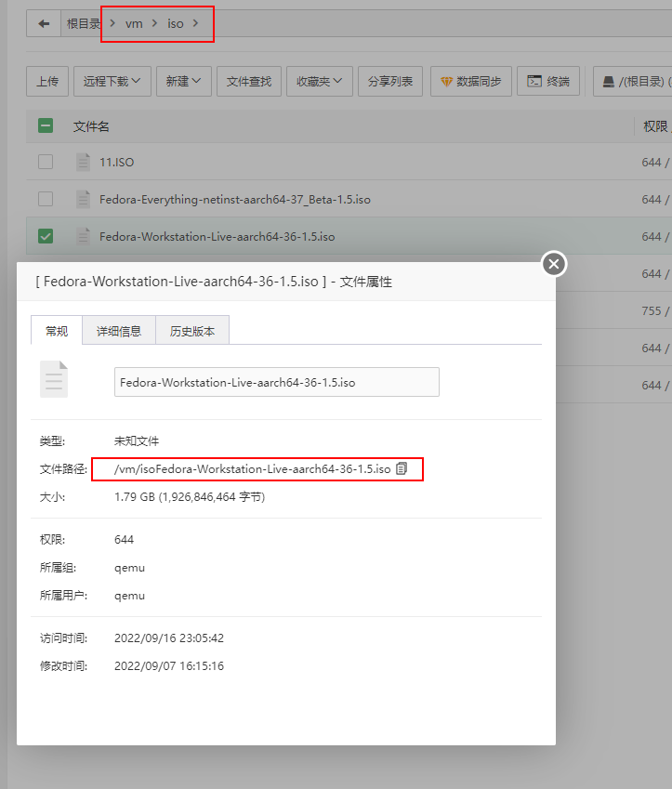This screenshot has width=672, height=789.
Task: Click the 上传 upload button
Action: (x=46, y=82)
